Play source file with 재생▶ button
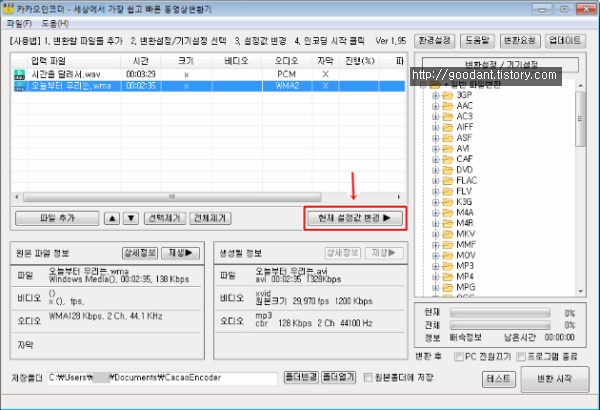The height and width of the screenshot is (410, 600). point(181,253)
